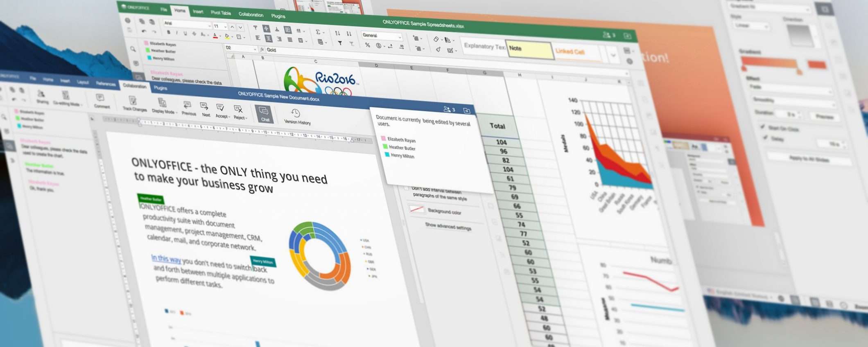
Task: Click the open file location icon in the document title bar
Action: click(x=466, y=110)
